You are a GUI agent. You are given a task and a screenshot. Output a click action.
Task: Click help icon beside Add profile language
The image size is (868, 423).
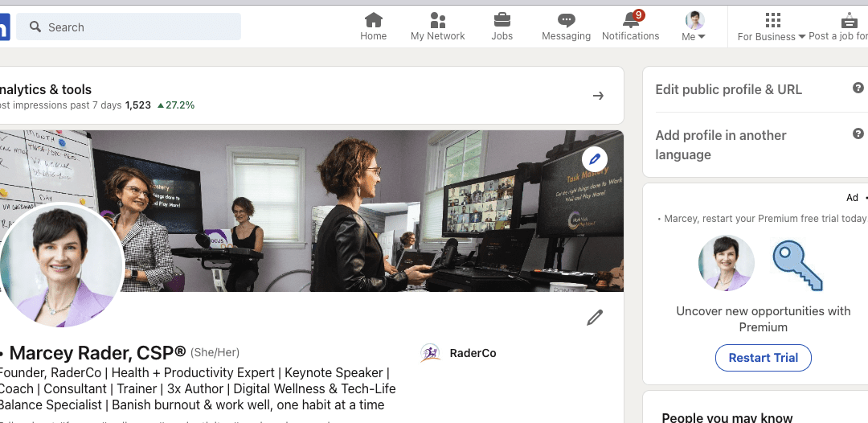tap(858, 134)
